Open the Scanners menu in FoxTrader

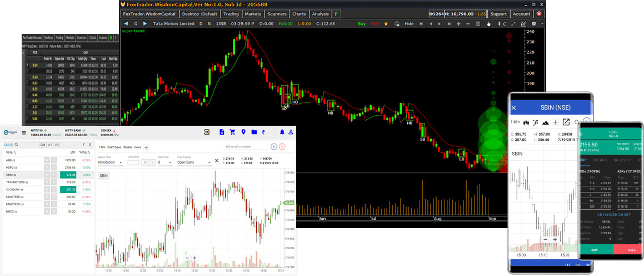pos(276,14)
